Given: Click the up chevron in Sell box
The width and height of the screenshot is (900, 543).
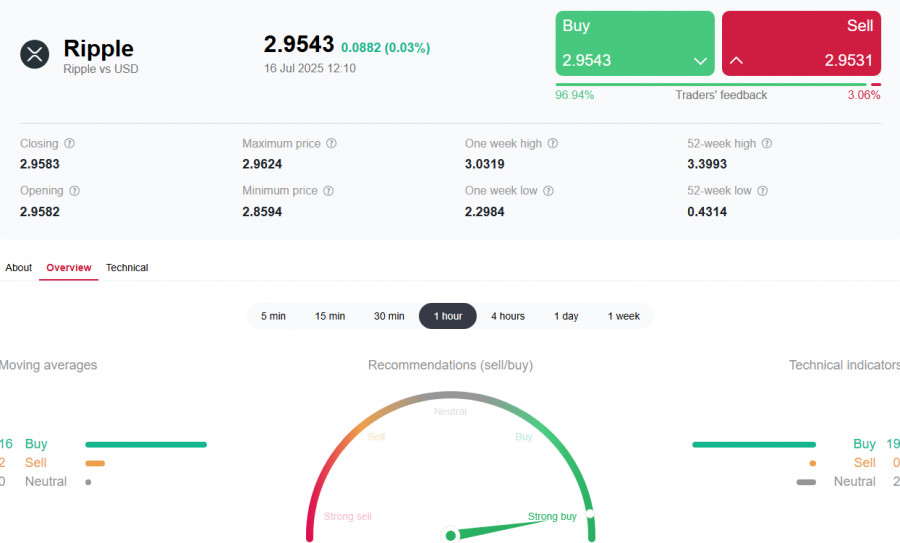Looking at the screenshot, I should (x=736, y=60).
